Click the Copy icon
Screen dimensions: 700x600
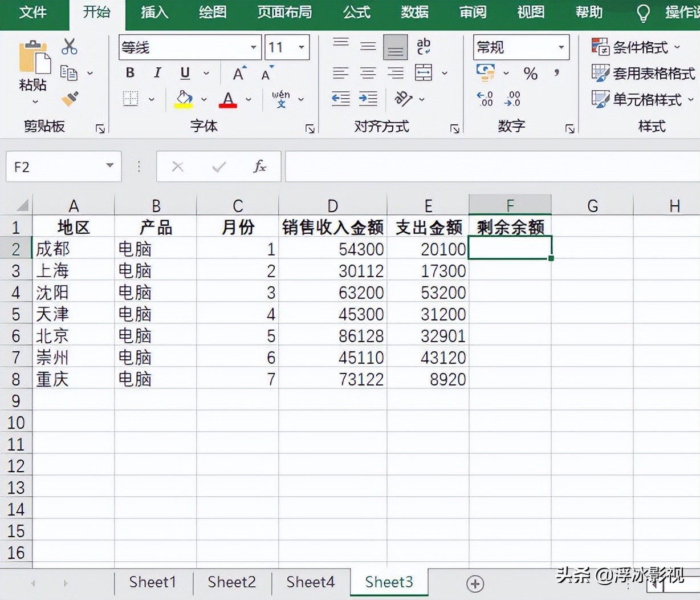coord(69,72)
